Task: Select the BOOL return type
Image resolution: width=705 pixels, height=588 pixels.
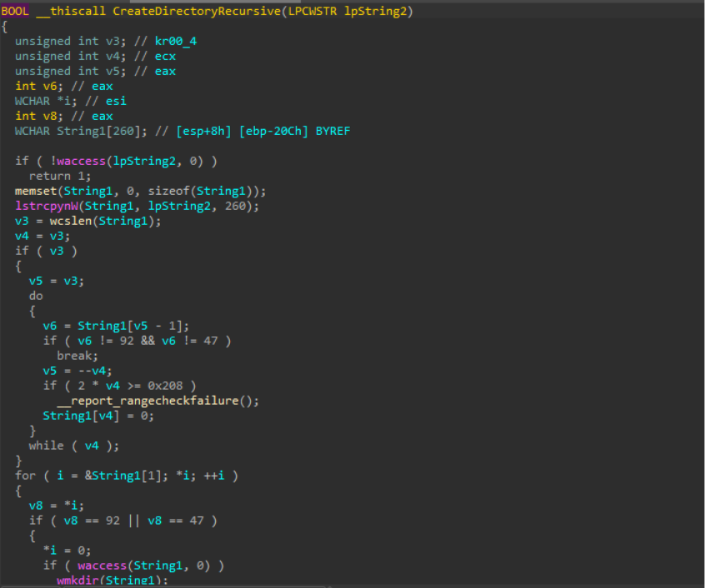Action: tap(15, 11)
